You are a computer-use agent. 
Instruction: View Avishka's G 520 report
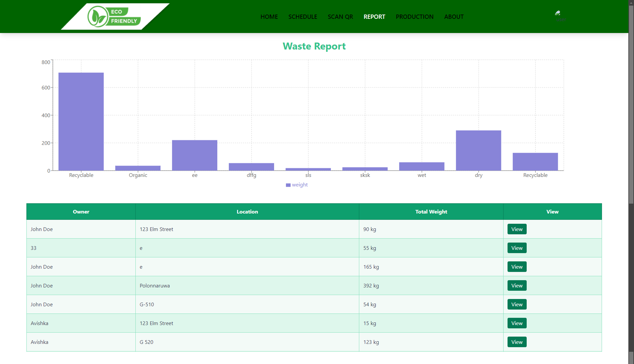pyautogui.click(x=516, y=342)
